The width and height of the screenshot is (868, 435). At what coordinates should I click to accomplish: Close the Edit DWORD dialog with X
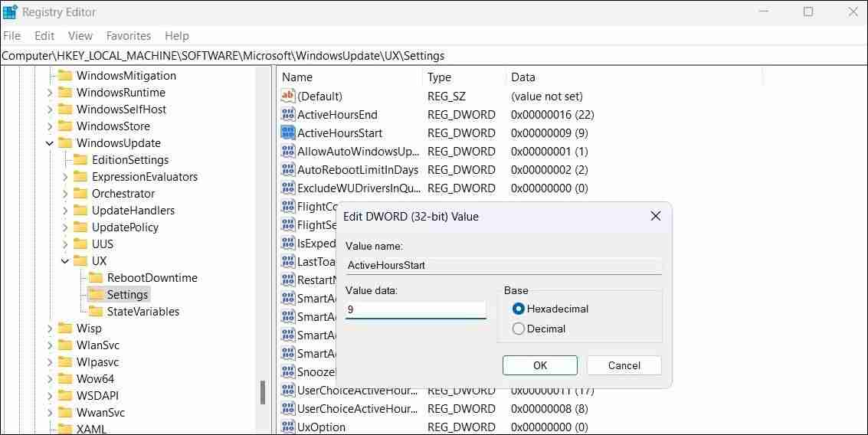[x=656, y=216]
